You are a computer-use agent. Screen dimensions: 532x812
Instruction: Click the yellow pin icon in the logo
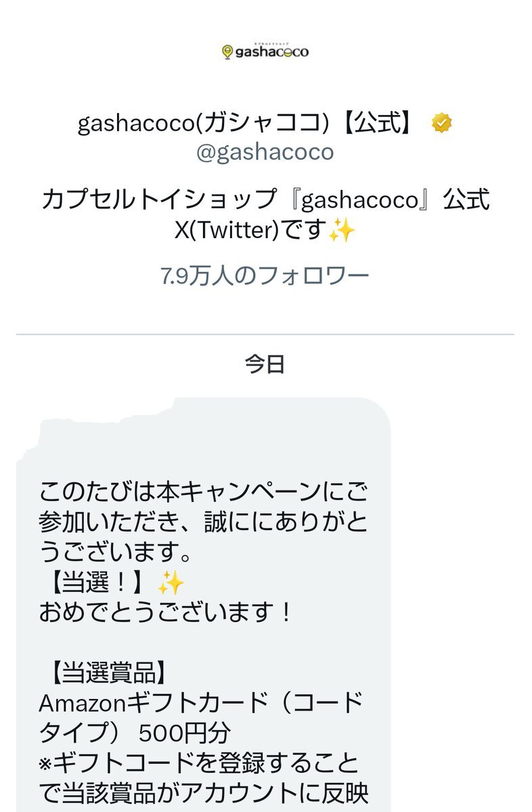pos(227,51)
